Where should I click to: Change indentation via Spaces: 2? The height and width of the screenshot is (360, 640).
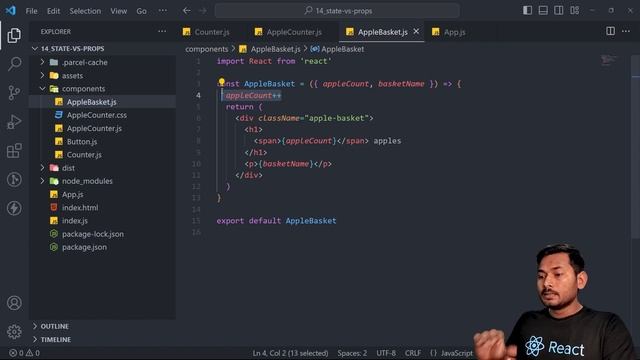(352, 353)
